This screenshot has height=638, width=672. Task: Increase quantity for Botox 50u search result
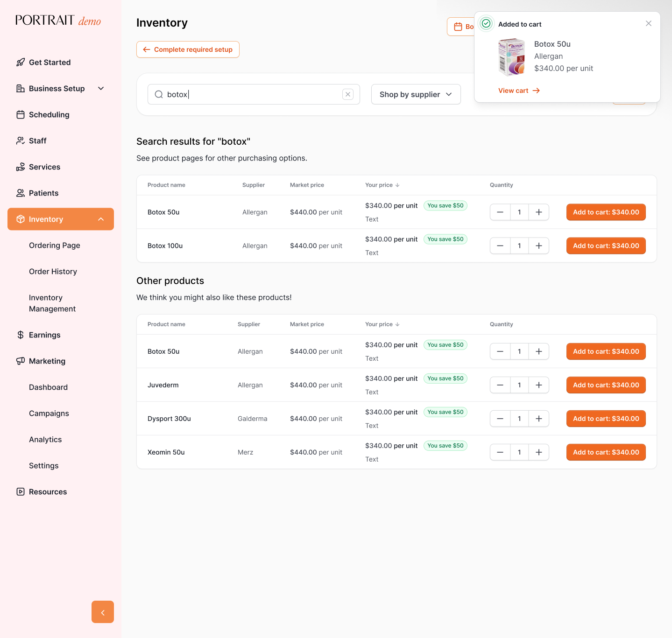coord(539,212)
